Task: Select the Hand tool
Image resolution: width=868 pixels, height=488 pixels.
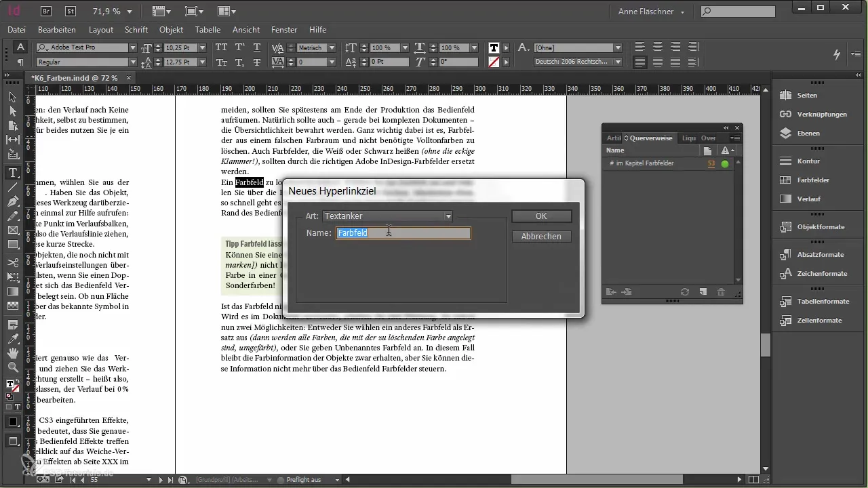Action: click(x=12, y=353)
